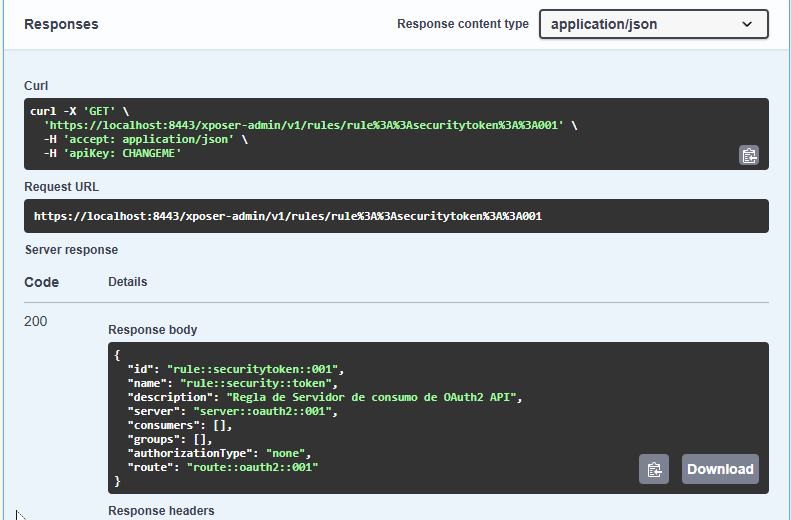This screenshot has width=791, height=520.
Task: Click the Response headers label
Action: click(x=161, y=510)
